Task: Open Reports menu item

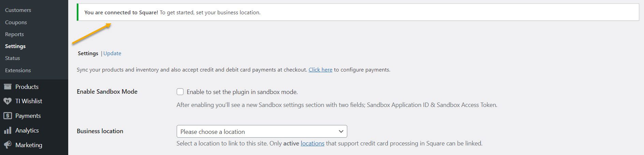Action: [x=14, y=34]
